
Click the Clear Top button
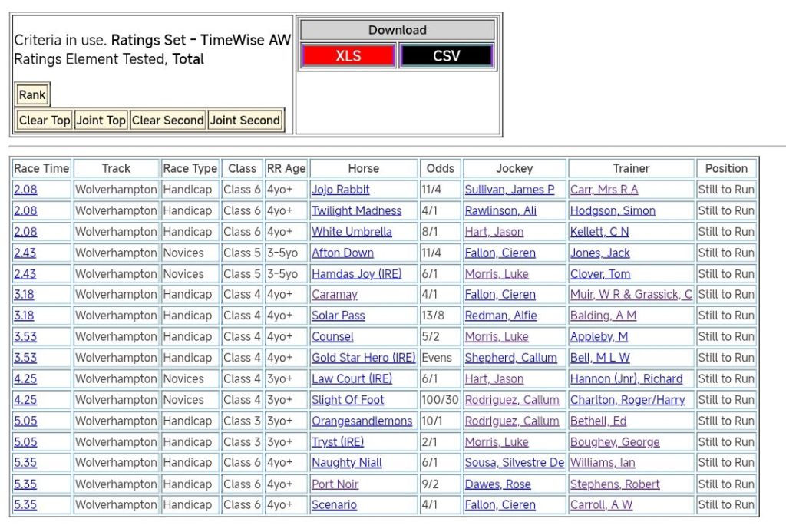click(x=45, y=121)
